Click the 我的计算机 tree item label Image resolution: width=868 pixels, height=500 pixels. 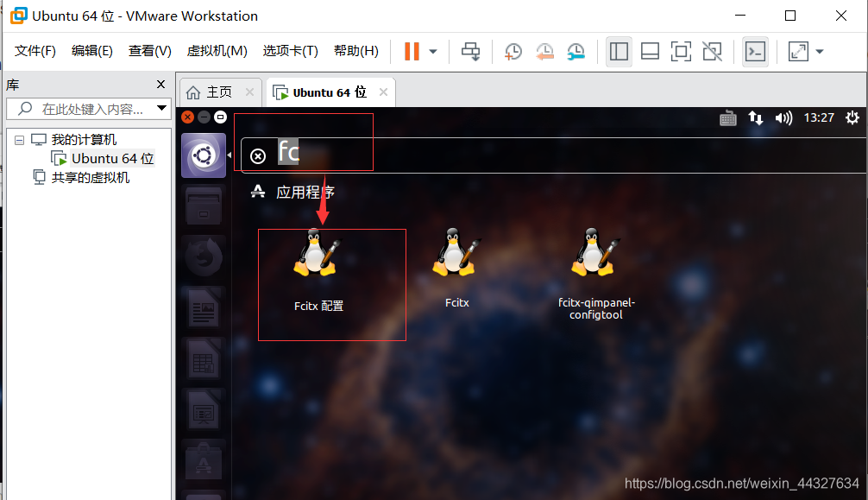coord(85,140)
